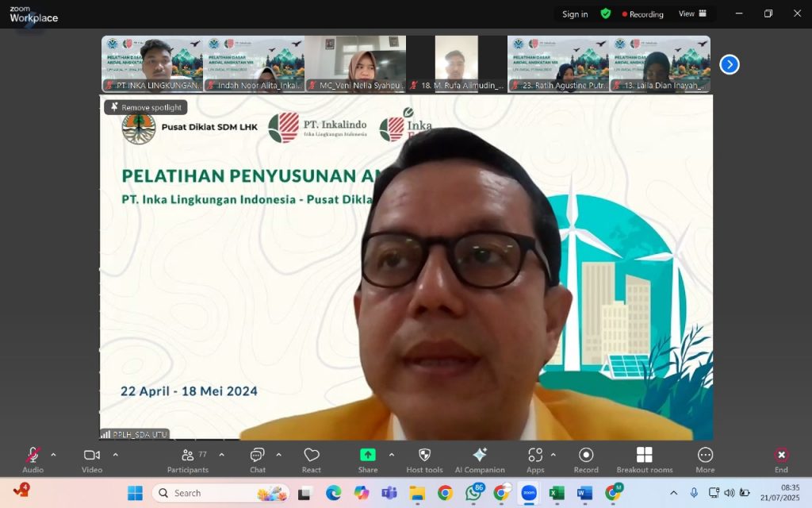The image size is (812, 508).
Task: Click the taskbar Search box
Action: (x=220, y=493)
